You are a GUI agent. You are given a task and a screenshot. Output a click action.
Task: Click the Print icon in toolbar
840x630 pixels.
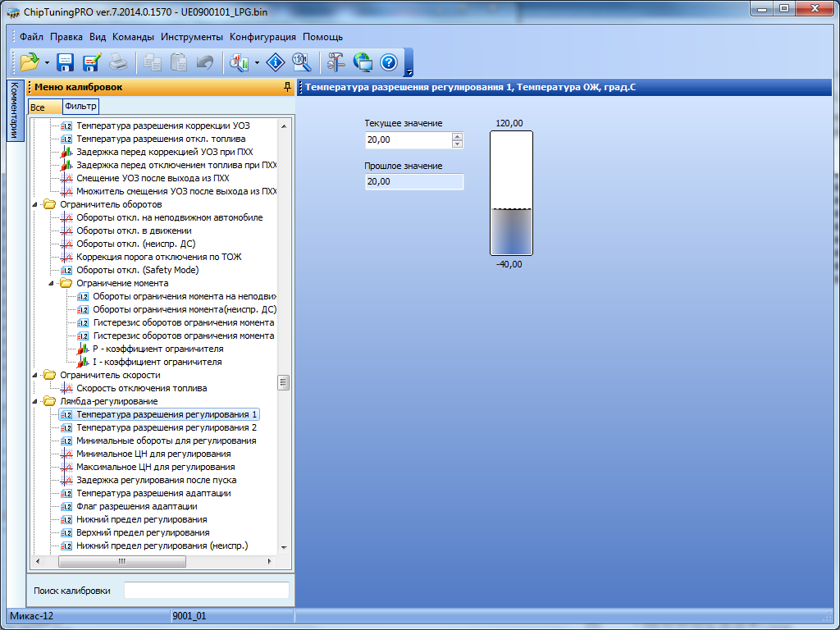click(x=118, y=62)
